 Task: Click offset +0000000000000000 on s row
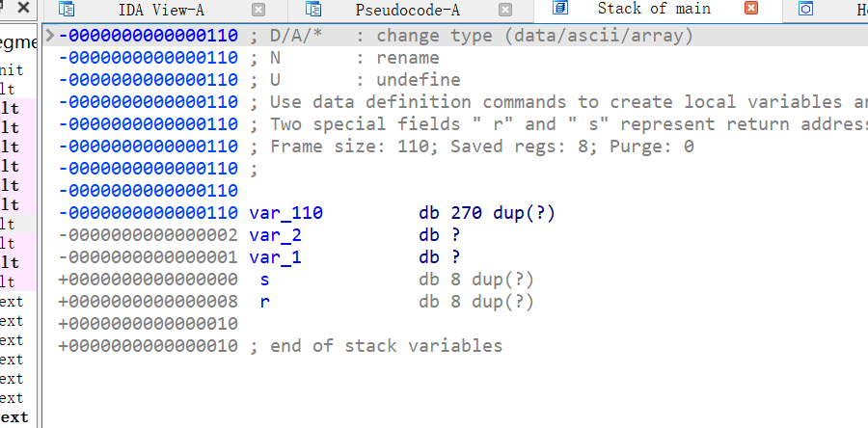(149, 280)
